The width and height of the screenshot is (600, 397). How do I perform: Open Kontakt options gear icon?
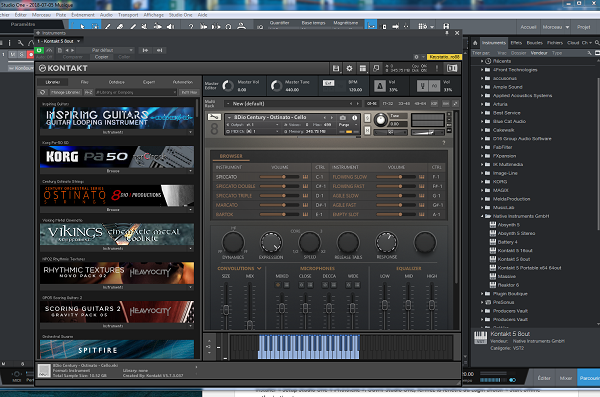349,69
